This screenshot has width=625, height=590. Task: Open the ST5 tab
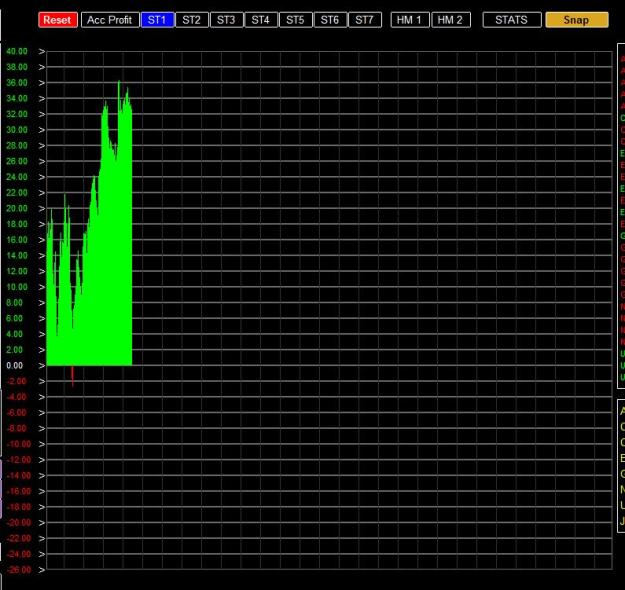coord(296,20)
